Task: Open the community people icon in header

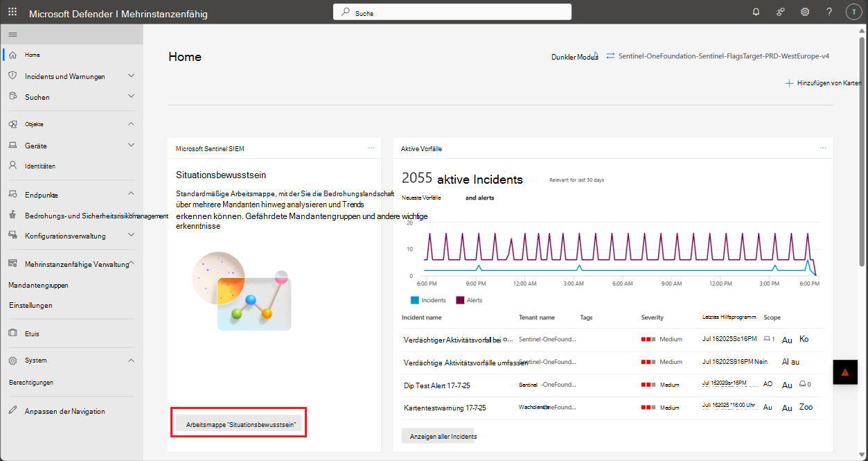Action: (x=780, y=12)
